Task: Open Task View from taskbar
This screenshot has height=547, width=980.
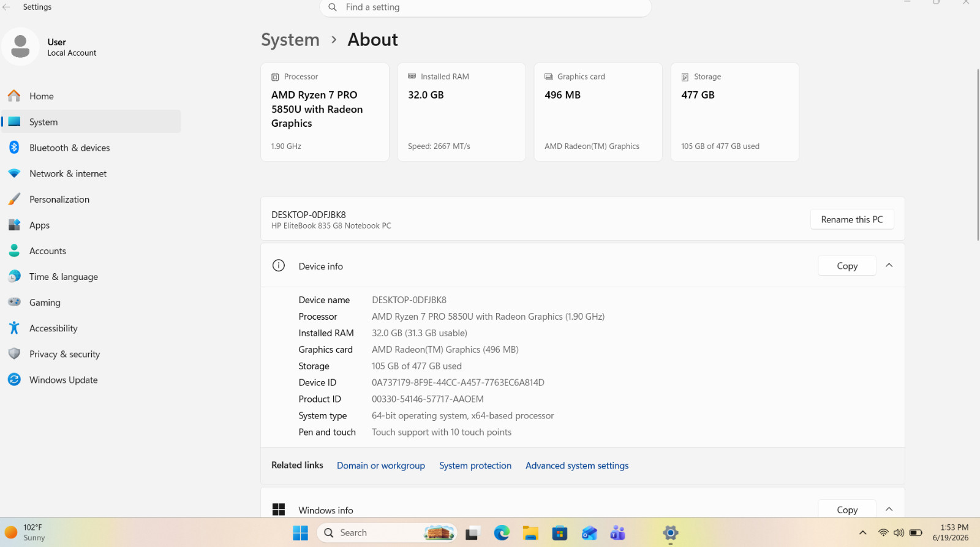Action: click(472, 533)
